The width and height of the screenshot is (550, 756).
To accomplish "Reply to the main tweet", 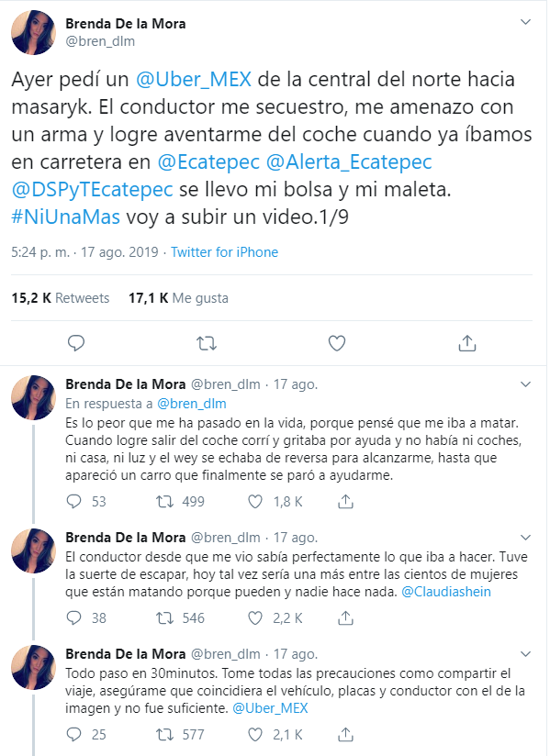I will (x=76, y=343).
